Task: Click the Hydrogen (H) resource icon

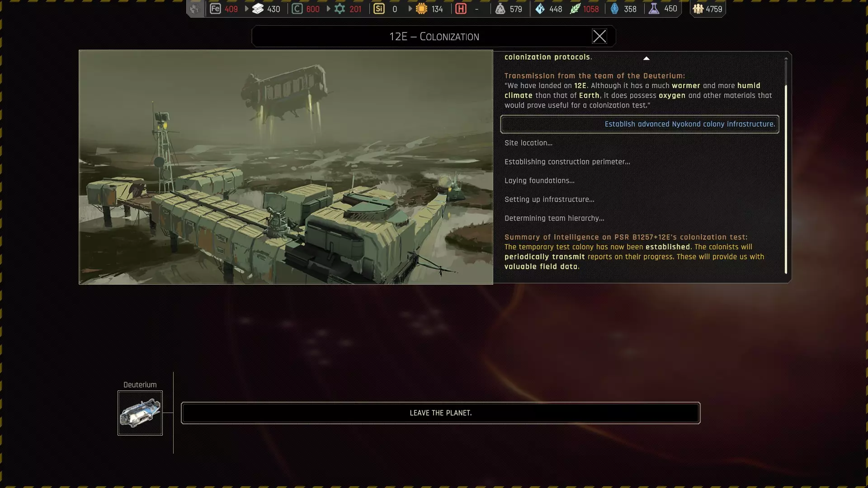Action: (x=461, y=9)
